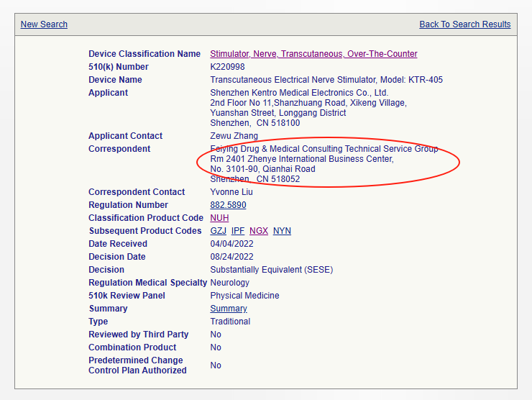Click the decision date value 08/24/2022

(232, 257)
